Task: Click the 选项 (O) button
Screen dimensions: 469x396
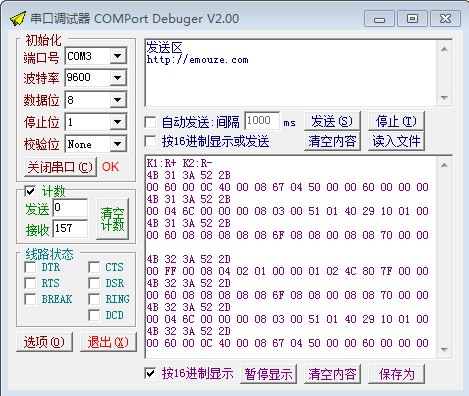Action: pyautogui.click(x=44, y=342)
